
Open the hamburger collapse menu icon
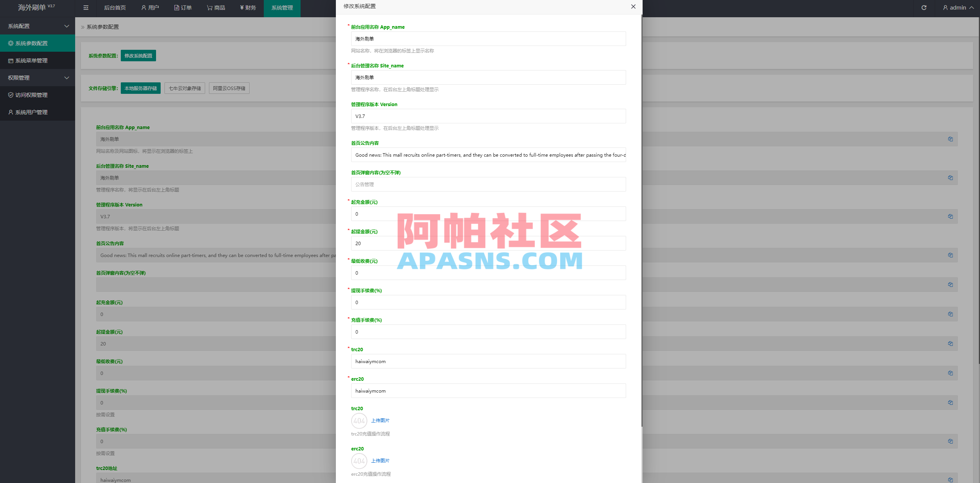point(86,8)
